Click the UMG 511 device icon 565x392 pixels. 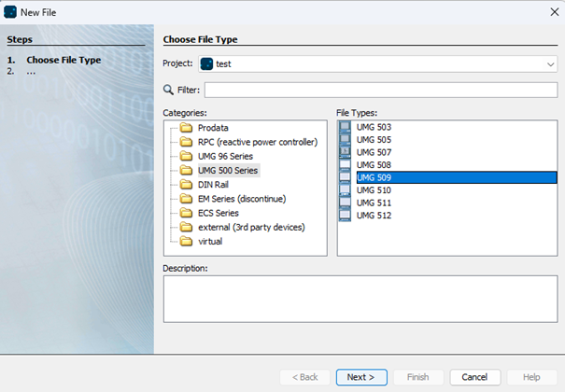[345, 203]
